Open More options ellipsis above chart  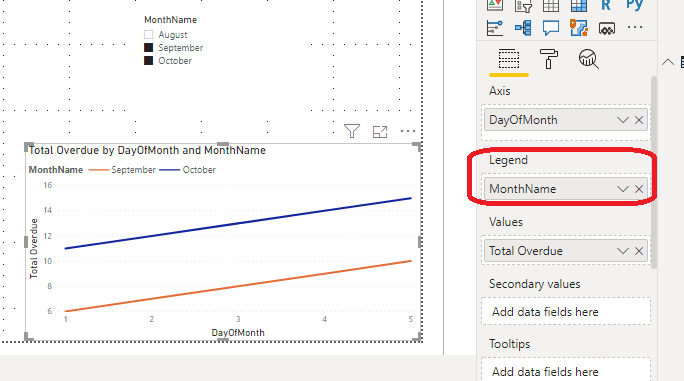point(408,131)
